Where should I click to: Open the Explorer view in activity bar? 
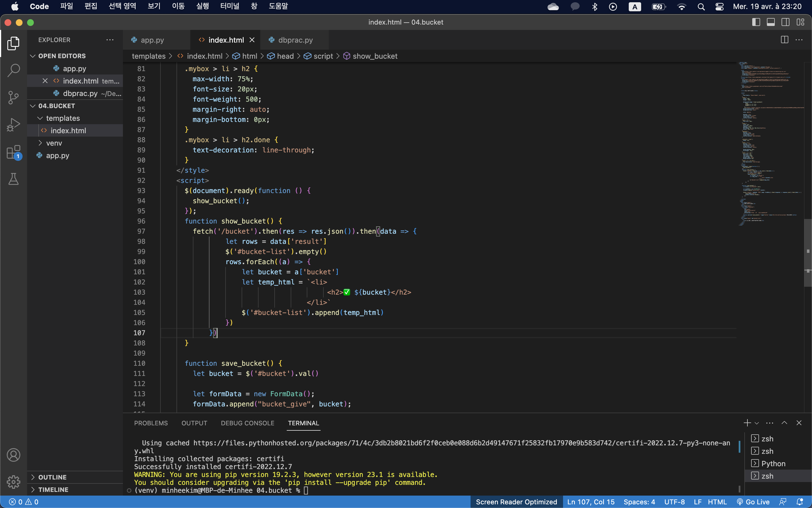tap(14, 43)
